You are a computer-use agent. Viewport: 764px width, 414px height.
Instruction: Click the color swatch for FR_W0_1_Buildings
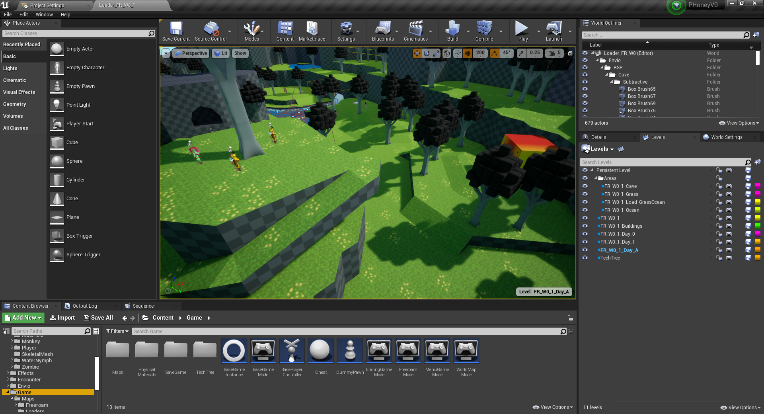(758, 226)
